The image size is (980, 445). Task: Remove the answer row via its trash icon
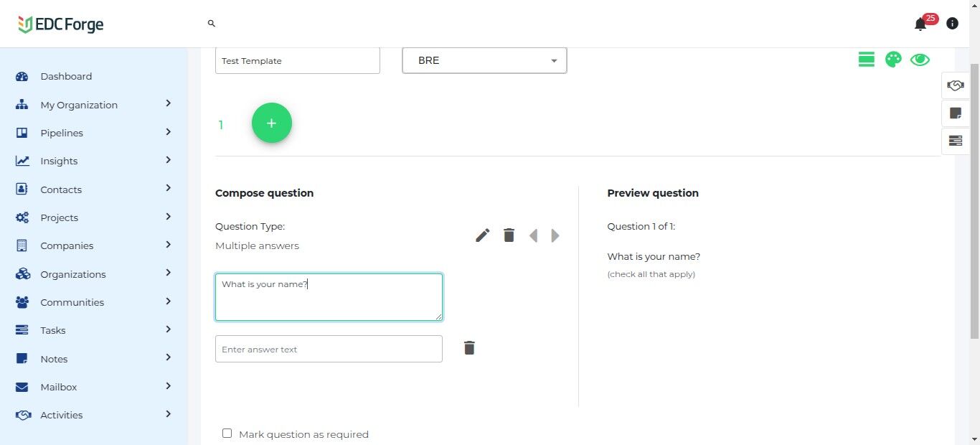pos(469,348)
